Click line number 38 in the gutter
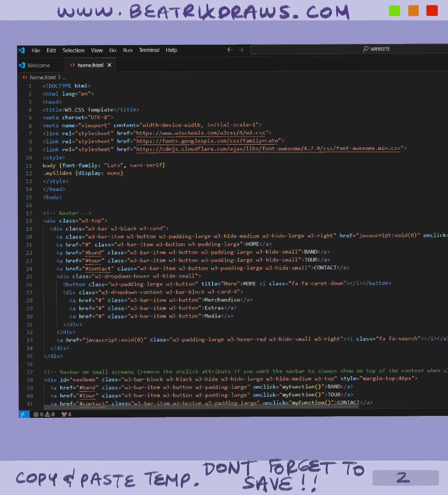This screenshot has height=495, width=448. click(x=29, y=380)
